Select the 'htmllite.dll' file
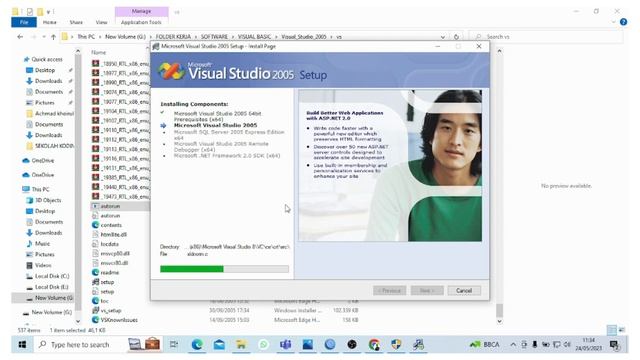This screenshot has width=640, height=360. pyautogui.click(x=113, y=234)
